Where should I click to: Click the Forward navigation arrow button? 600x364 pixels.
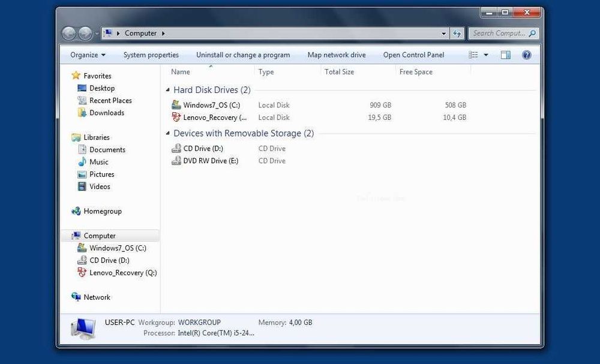point(85,34)
